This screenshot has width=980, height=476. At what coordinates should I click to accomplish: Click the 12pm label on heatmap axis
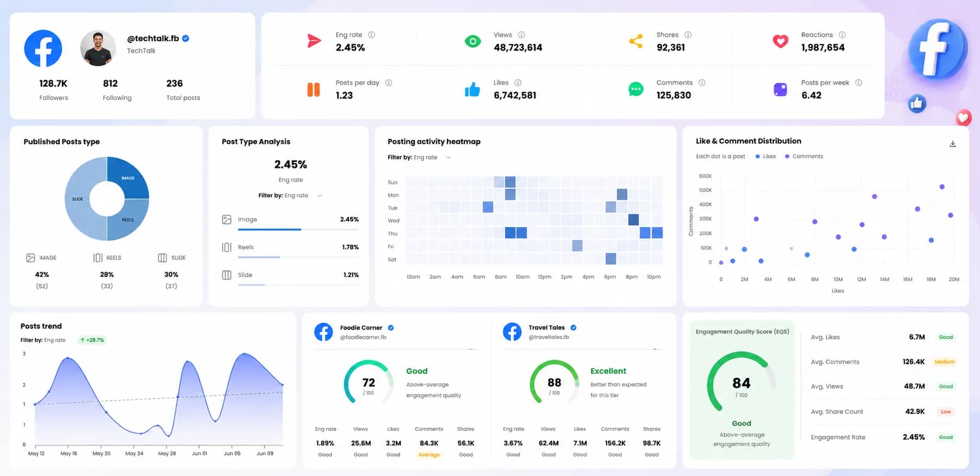544,277
